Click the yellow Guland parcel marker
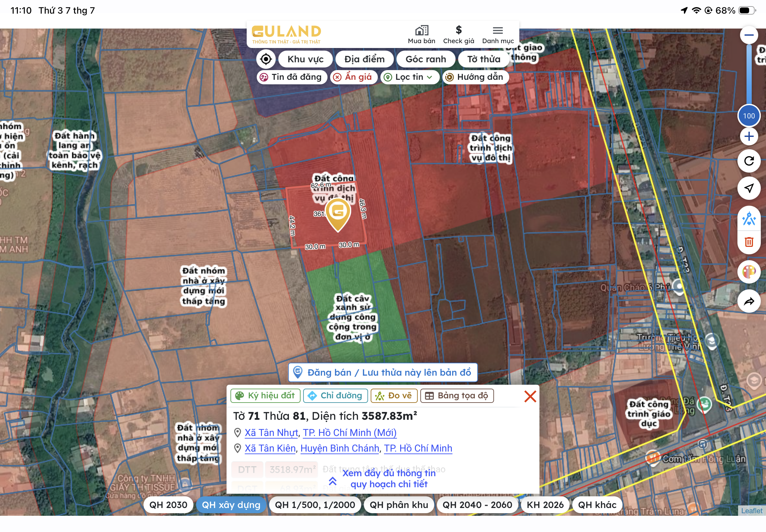766x532 pixels. tap(338, 214)
